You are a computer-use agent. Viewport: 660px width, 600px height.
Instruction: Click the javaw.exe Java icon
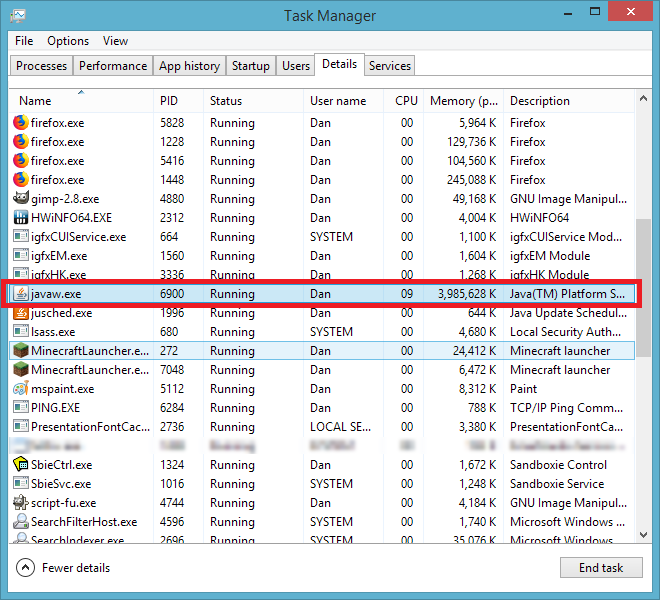pyautogui.click(x=21, y=294)
